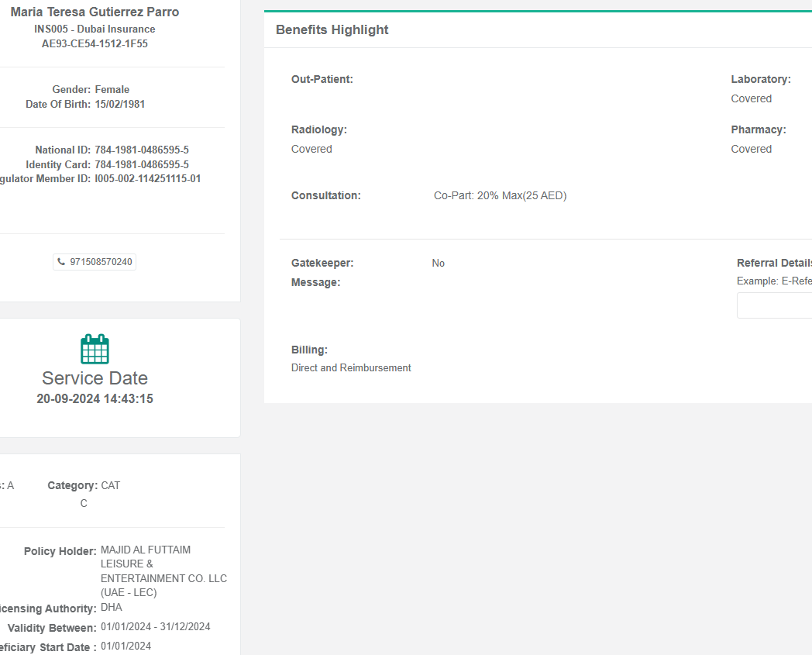Click the Radiology benefit label
The width and height of the screenshot is (812, 655).
(318, 129)
